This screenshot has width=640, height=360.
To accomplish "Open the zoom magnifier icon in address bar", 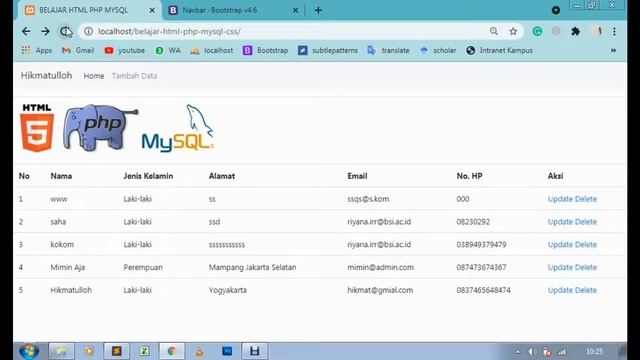I will (494, 31).
